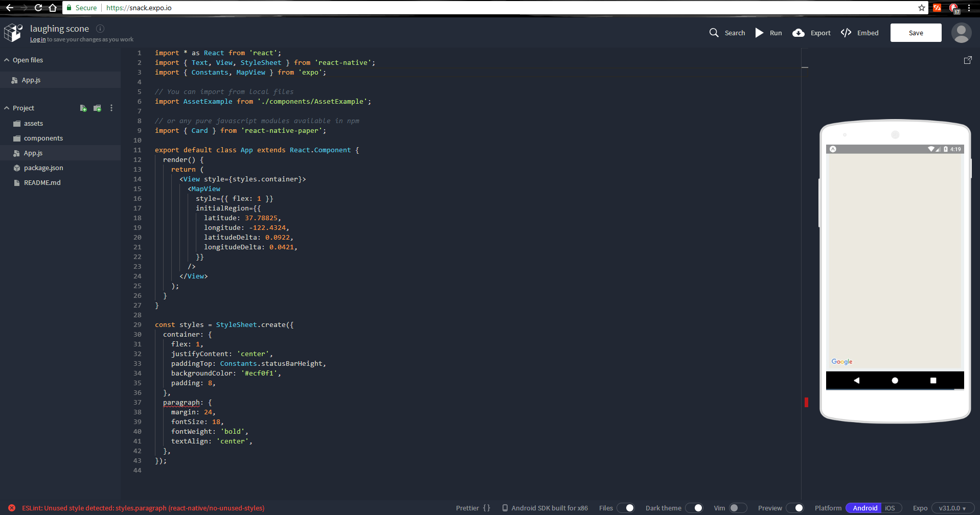Create a new file in the Project panel
The height and width of the screenshot is (515, 980).
(83, 108)
